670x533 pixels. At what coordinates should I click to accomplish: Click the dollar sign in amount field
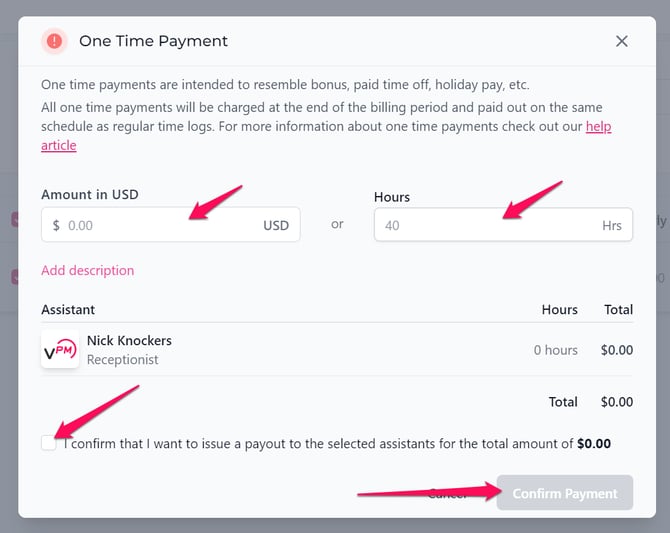[56, 226]
